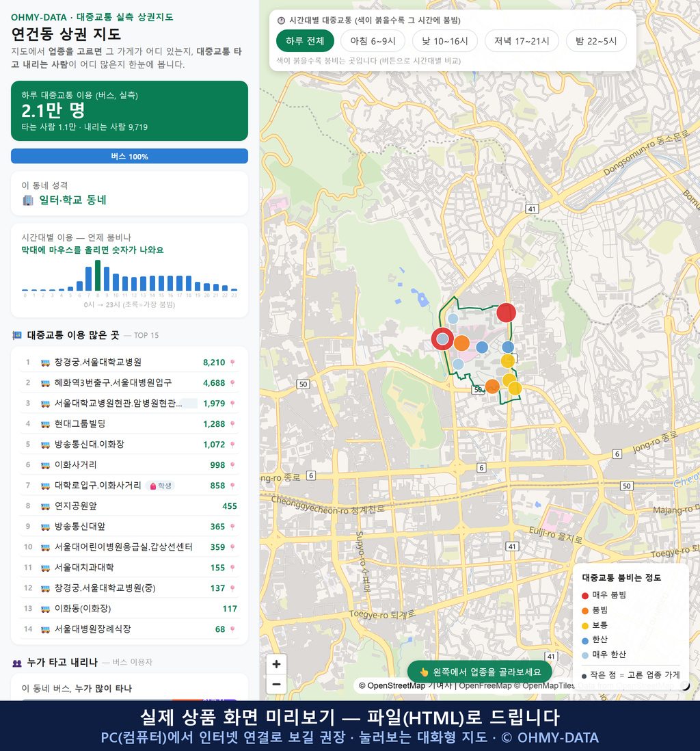Screen dimensions: 700x751
Task: Click the pin icon in 서울대치과대학 row
Action: pos(232,568)
